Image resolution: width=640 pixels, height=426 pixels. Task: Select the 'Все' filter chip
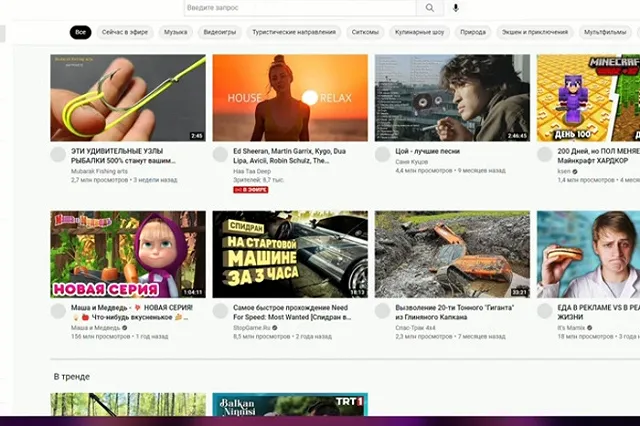click(x=80, y=32)
